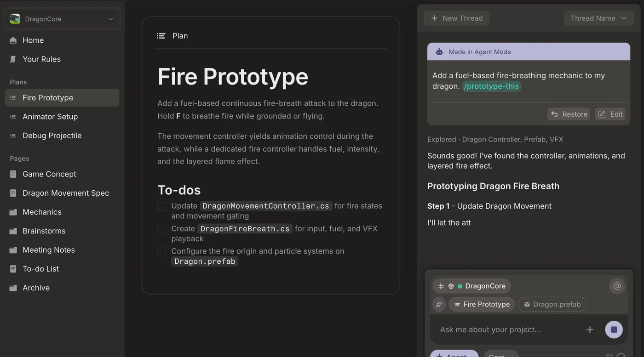The image size is (644, 357).
Task: Select the Debug Projectile plan
Action: [62, 136]
